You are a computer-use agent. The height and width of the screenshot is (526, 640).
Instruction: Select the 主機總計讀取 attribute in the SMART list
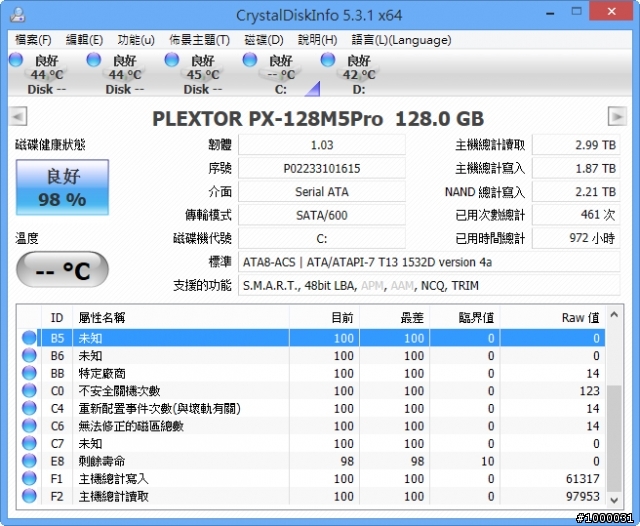pos(113,496)
